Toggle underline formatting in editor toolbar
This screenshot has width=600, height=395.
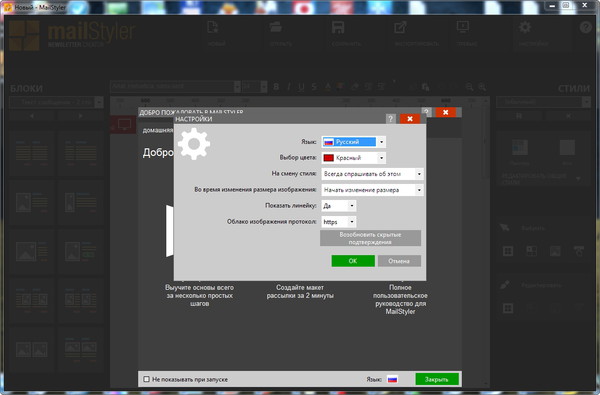[302, 87]
